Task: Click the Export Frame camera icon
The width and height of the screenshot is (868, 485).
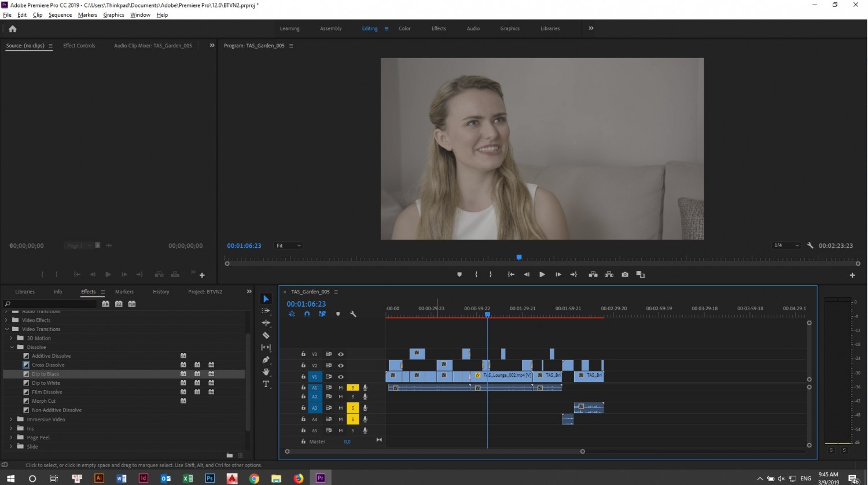Action: 625,274
